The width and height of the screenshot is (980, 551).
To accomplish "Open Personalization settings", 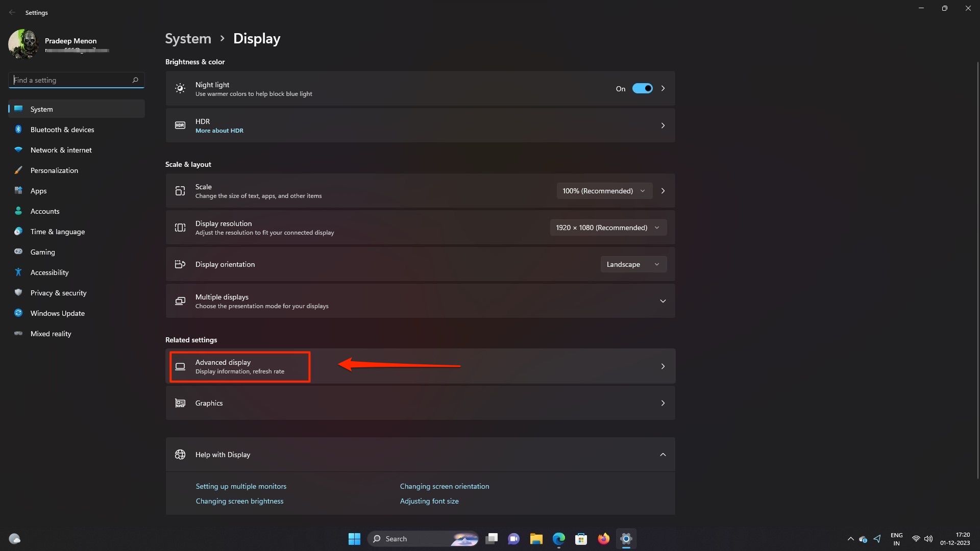I will tap(54, 170).
